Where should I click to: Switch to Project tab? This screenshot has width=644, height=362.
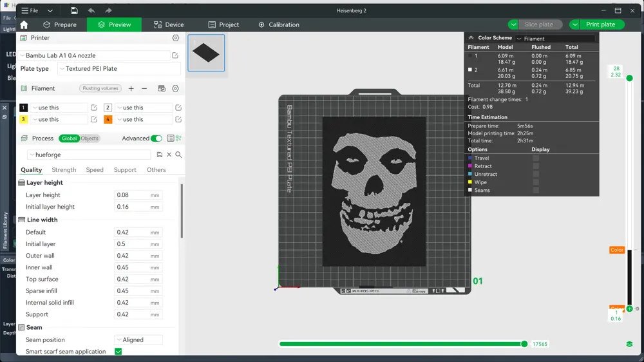click(223, 24)
